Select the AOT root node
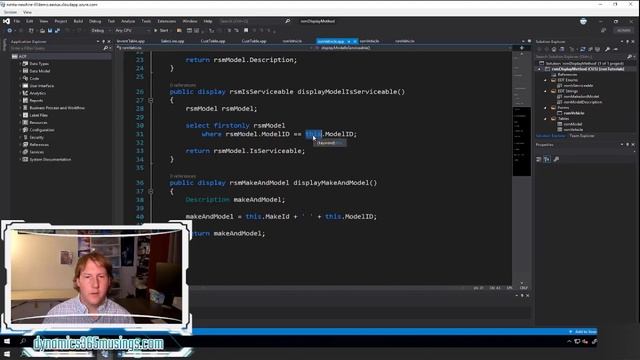The image size is (640, 360). pos(23,56)
